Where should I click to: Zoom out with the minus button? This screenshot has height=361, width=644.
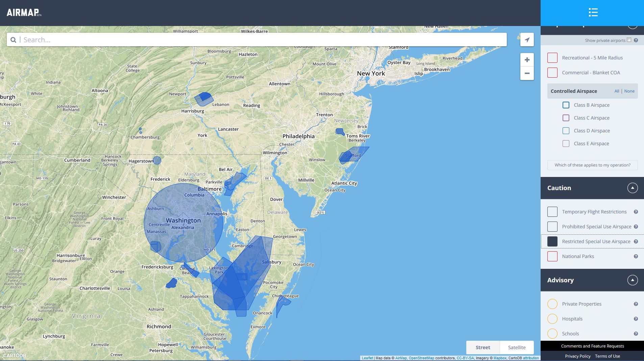pyautogui.click(x=527, y=73)
